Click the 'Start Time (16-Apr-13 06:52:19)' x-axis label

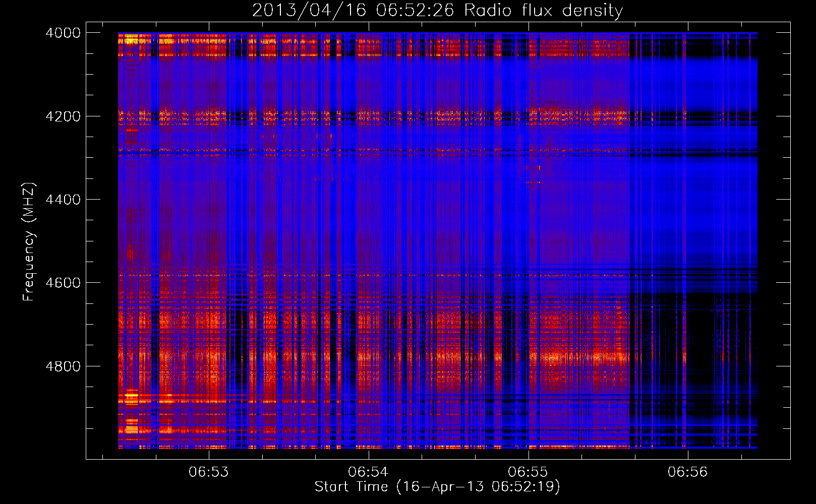pos(437,487)
